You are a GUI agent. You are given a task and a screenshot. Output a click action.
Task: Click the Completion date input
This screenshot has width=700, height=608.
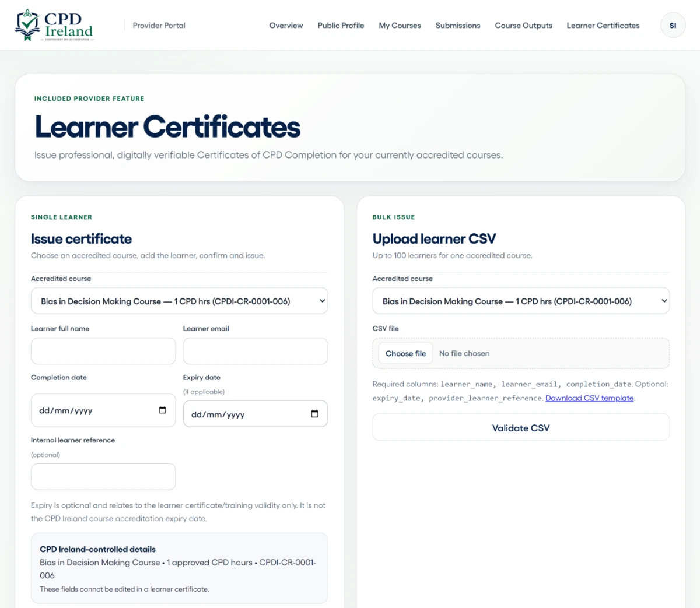(103, 410)
